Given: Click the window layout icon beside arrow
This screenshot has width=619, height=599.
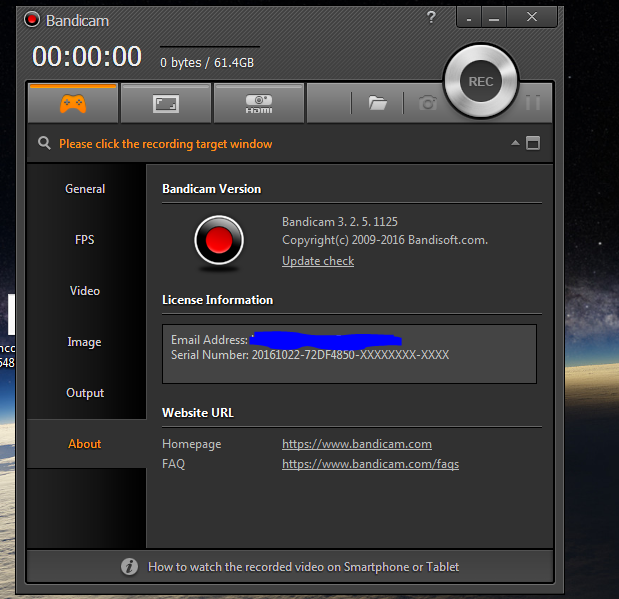Looking at the screenshot, I should (x=533, y=143).
